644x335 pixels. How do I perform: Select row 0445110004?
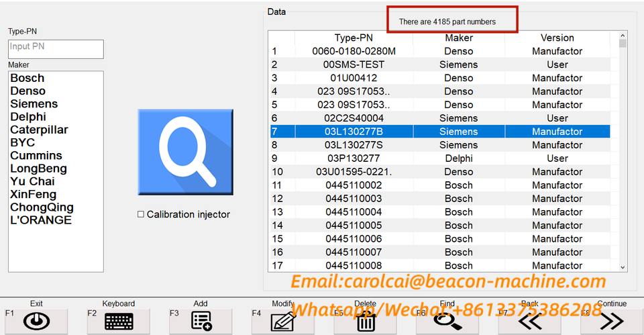[x=440, y=212]
